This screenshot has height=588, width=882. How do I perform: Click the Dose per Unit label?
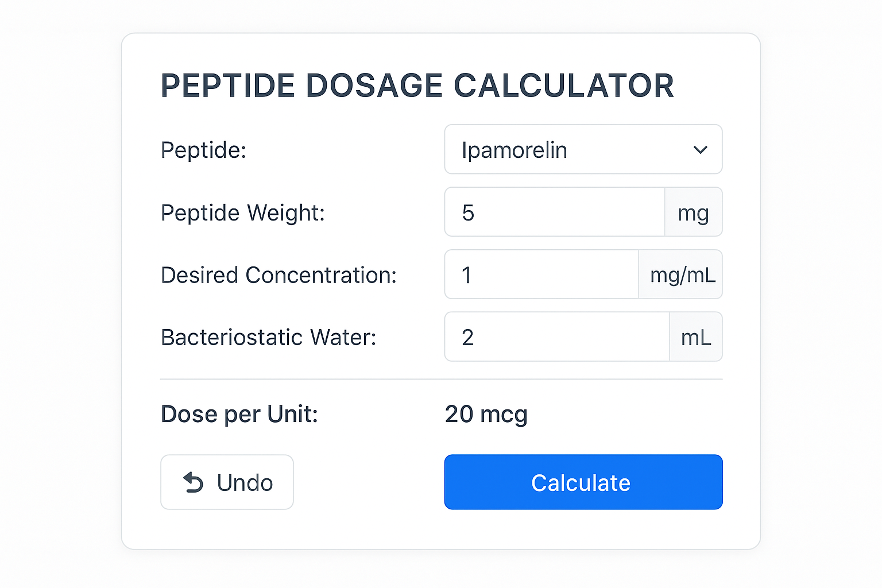click(239, 414)
